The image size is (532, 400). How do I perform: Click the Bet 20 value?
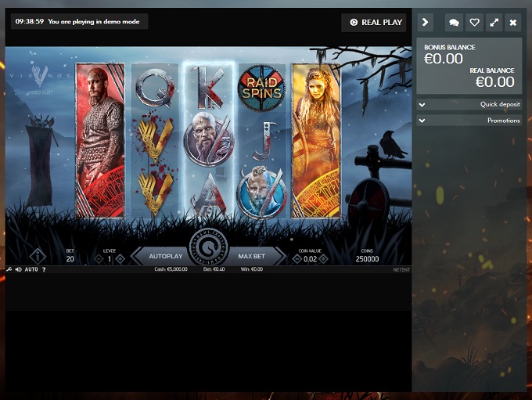70,259
